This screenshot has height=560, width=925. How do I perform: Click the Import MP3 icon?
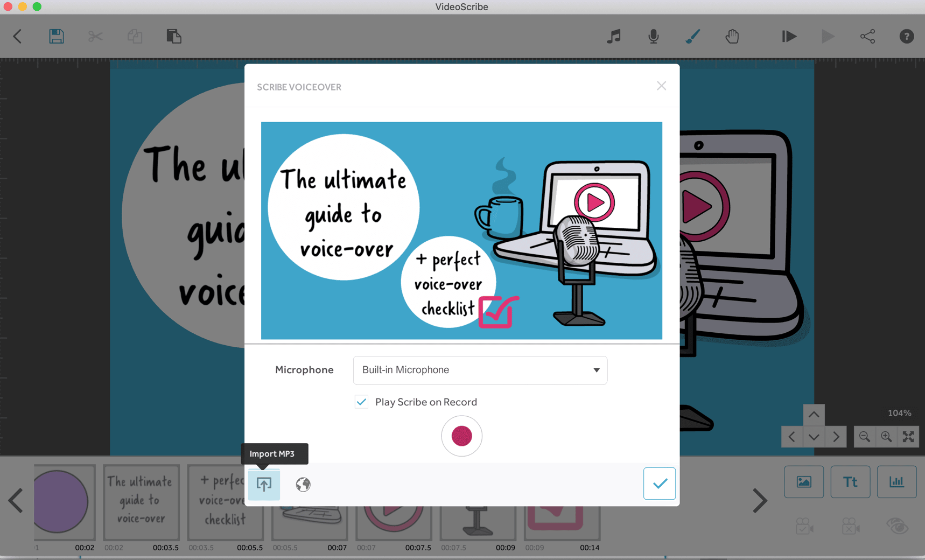(264, 484)
